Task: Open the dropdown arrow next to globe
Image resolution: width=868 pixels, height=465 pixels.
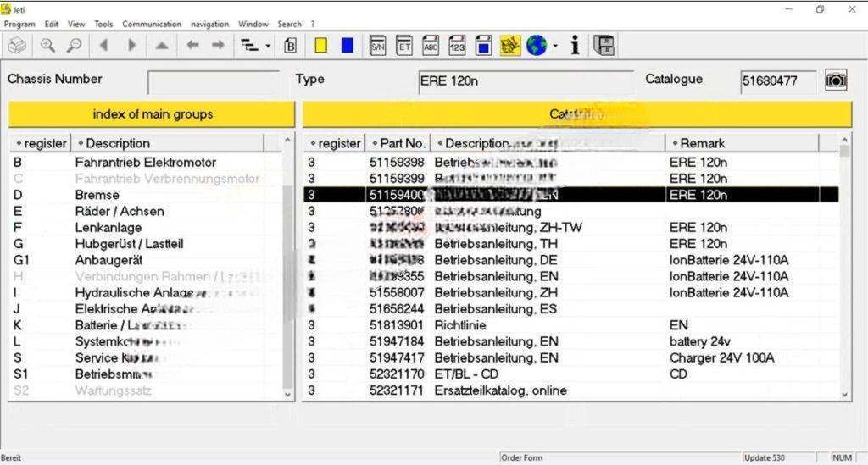Action: 556,47
